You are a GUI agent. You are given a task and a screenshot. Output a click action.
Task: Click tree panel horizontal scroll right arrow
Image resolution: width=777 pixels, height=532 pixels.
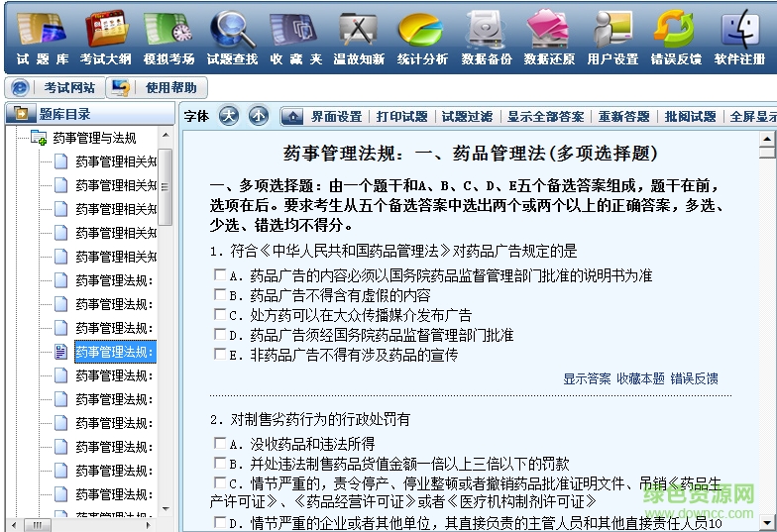pyautogui.click(x=148, y=525)
